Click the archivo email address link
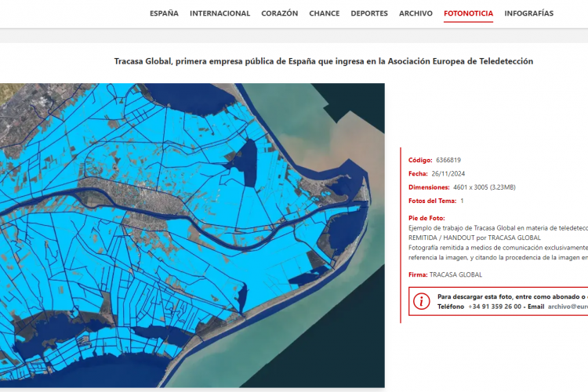Viewport: 588px width, 392px height. [568, 307]
